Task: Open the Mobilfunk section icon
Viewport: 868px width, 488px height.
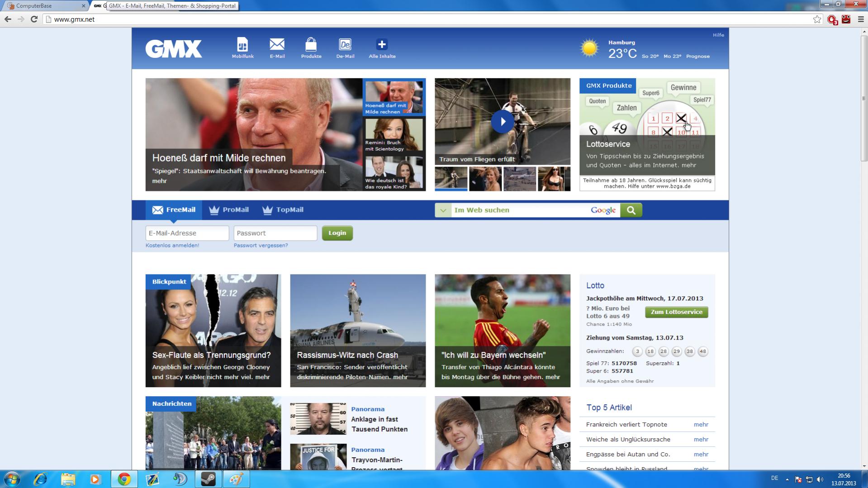Action: (x=242, y=47)
